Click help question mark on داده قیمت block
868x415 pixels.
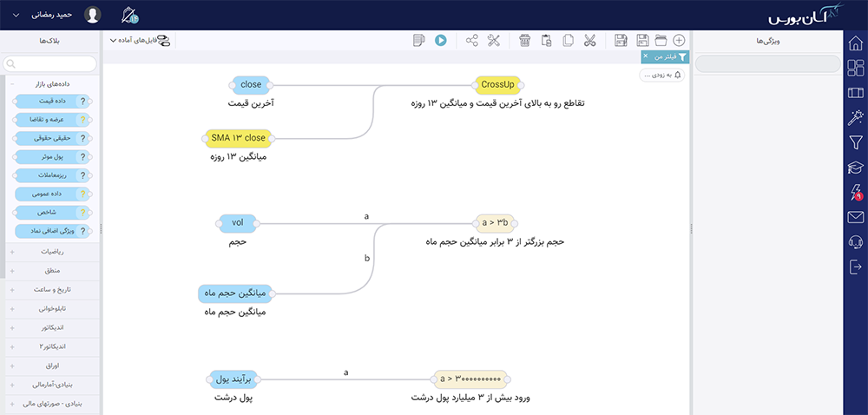click(83, 102)
